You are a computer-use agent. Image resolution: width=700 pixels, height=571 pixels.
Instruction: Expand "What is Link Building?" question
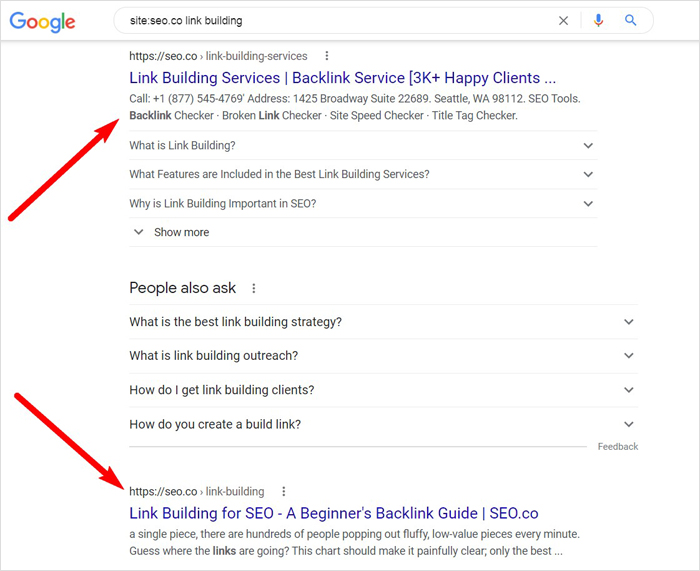[x=588, y=146]
